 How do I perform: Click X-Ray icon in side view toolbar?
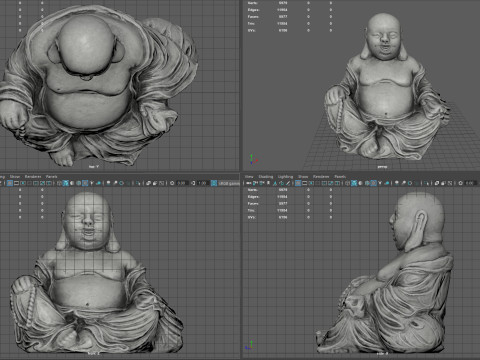pos(437,183)
